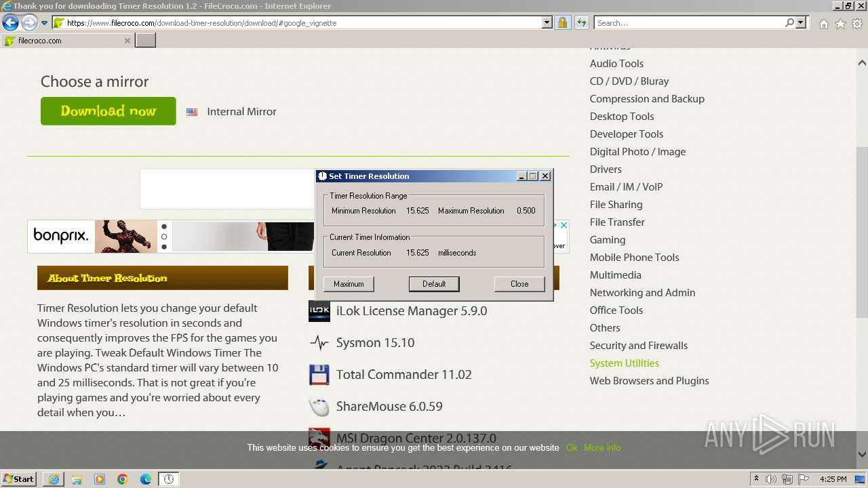Screen dimensions: 868x488
Task: Open the Office Tools category
Action: [x=616, y=310]
